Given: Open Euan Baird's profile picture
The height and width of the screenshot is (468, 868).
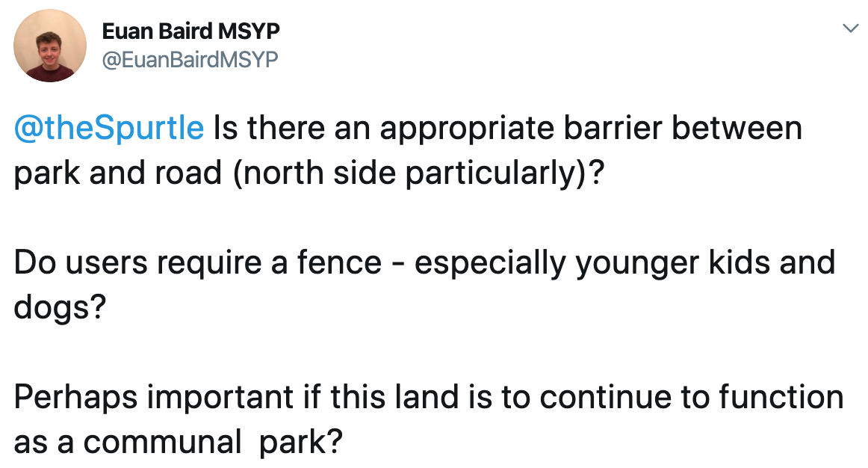Looking at the screenshot, I should (x=50, y=46).
